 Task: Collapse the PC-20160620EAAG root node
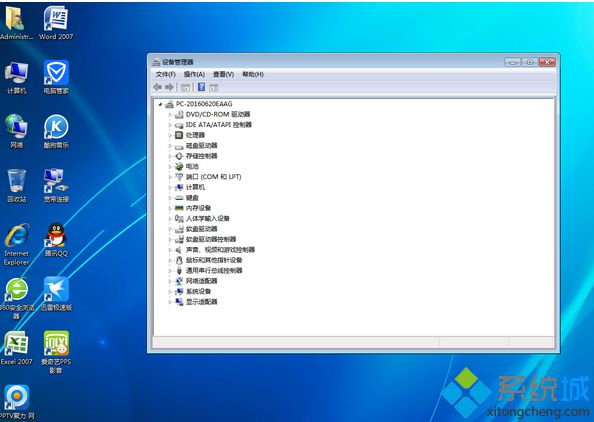click(x=160, y=104)
